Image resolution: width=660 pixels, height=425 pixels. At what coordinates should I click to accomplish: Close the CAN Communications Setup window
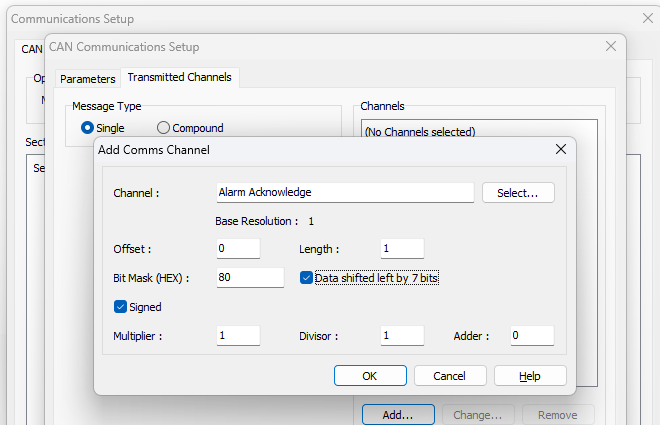pyautogui.click(x=611, y=46)
